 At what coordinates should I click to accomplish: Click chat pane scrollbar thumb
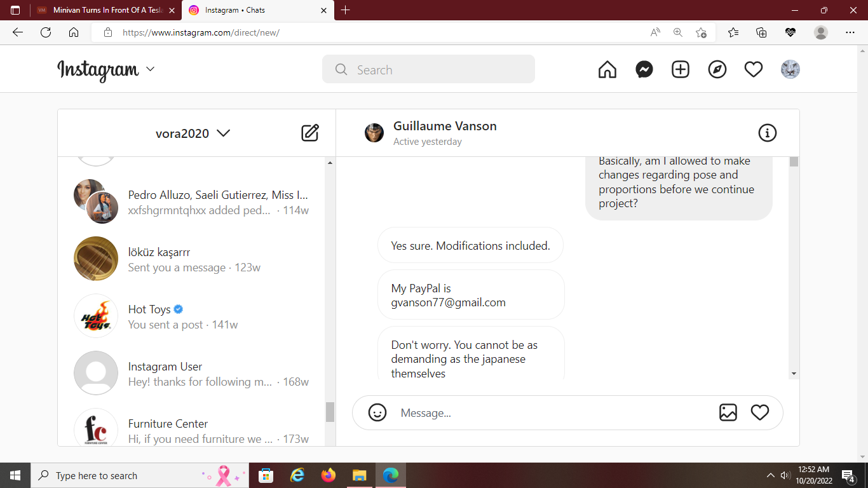794,161
